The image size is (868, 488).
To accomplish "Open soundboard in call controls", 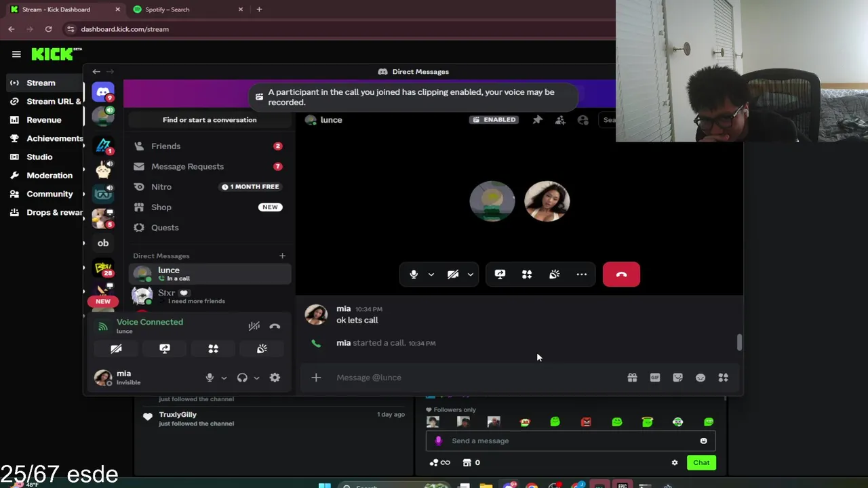I will point(554,274).
